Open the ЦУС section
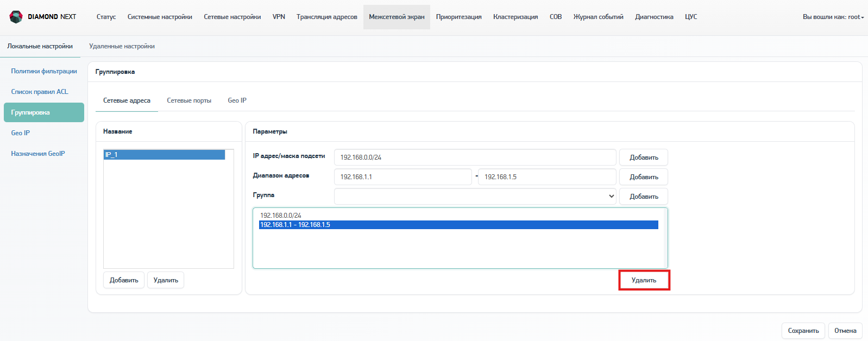The width and height of the screenshot is (868, 341). pyautogui.click(x=691, y=17)
